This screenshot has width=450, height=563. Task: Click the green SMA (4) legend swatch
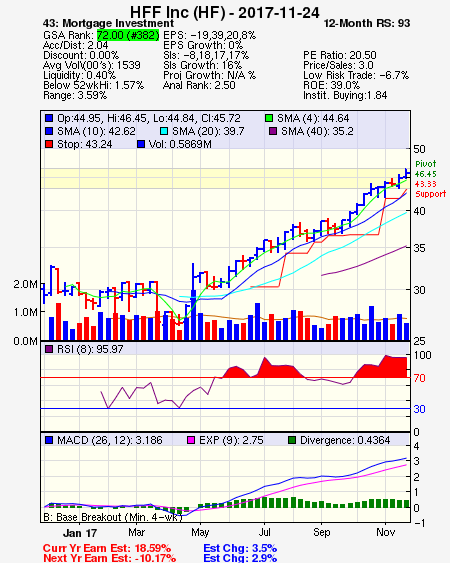pyautogui.click(x=269, y=118)
